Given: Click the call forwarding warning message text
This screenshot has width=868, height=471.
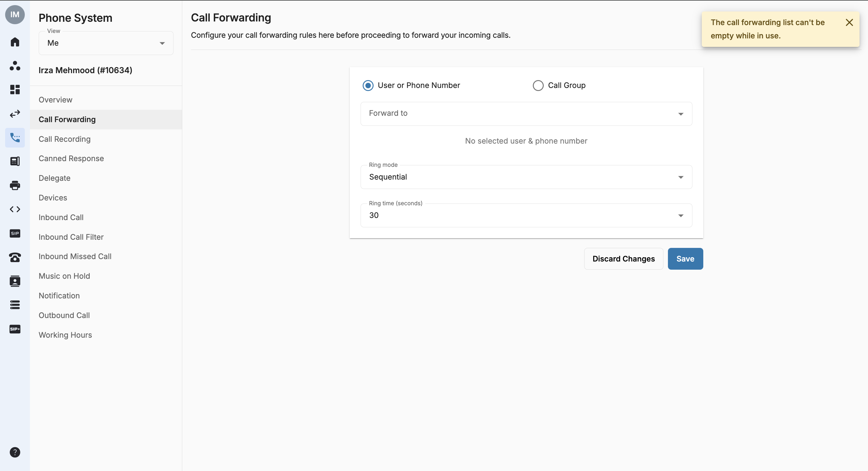Looking at the screenshot, I should tap(768, 29).
